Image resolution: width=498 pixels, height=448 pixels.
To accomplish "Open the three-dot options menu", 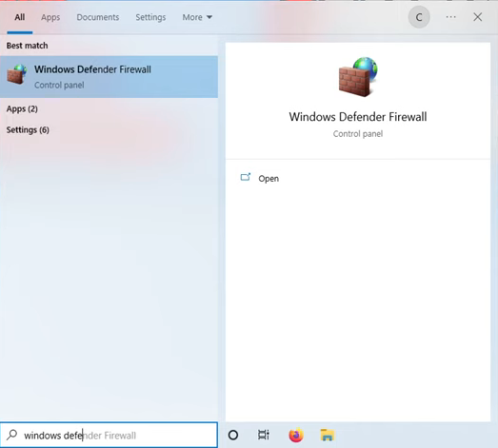I will tap(450, 17).
